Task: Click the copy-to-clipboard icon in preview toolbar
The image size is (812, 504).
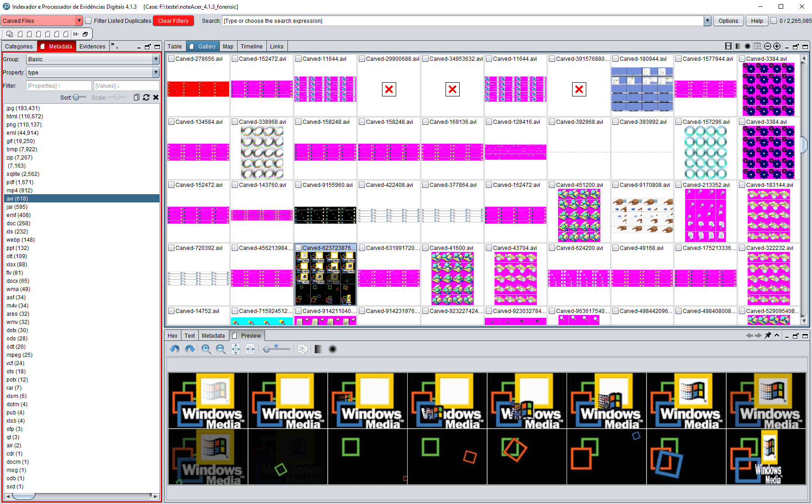Action: 303,349
